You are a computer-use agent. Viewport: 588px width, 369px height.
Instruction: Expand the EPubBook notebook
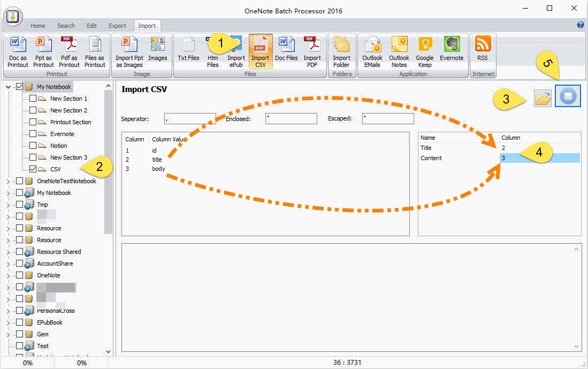pyautogui.click(x=8, y=322)
